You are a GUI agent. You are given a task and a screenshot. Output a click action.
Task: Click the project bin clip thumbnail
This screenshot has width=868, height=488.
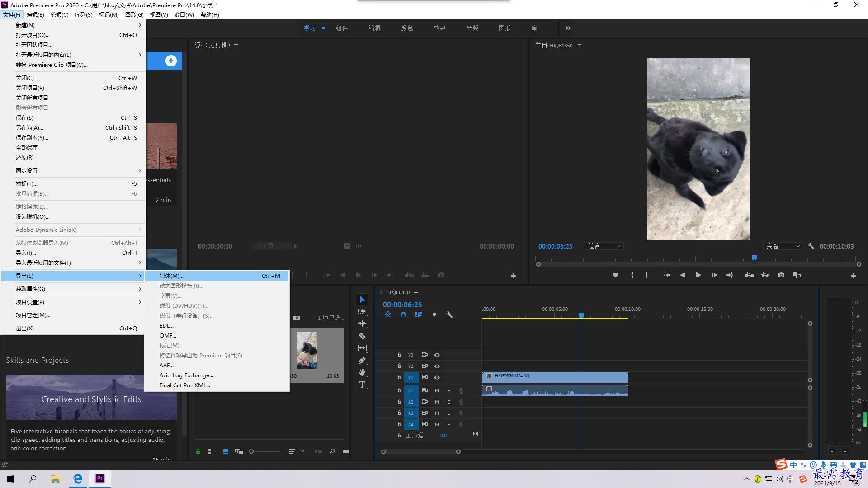(307, 350)
